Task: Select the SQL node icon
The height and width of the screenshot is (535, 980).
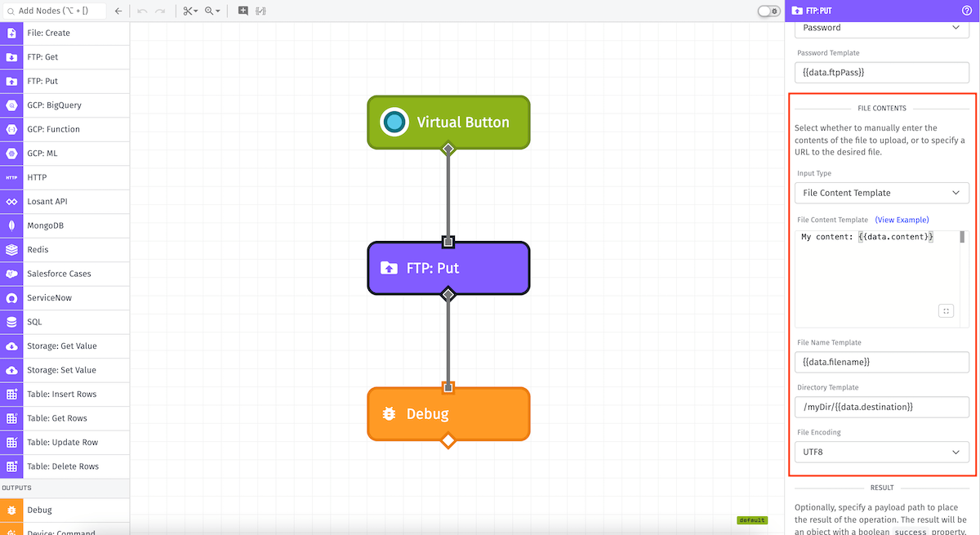Action: pyautogui.click(x=11, y=322)
